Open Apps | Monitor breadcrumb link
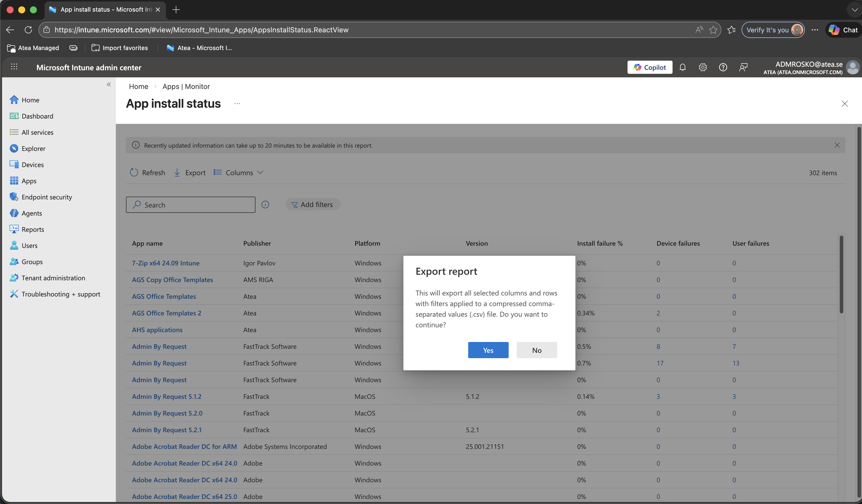This screenshot has width=862, height=504. (x=186, y=86)
